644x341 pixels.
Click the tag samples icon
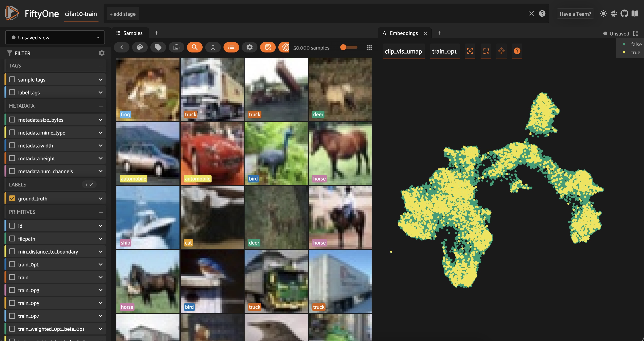point(158,47)
